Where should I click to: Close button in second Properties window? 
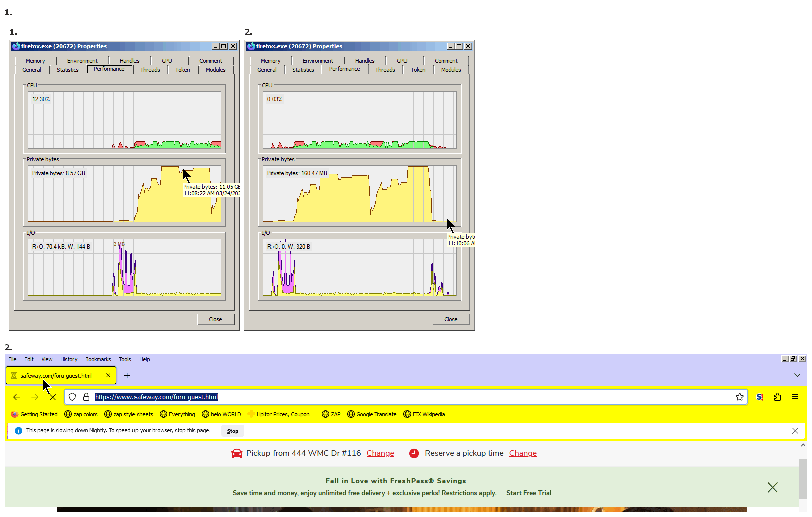(x=451, y=320)
